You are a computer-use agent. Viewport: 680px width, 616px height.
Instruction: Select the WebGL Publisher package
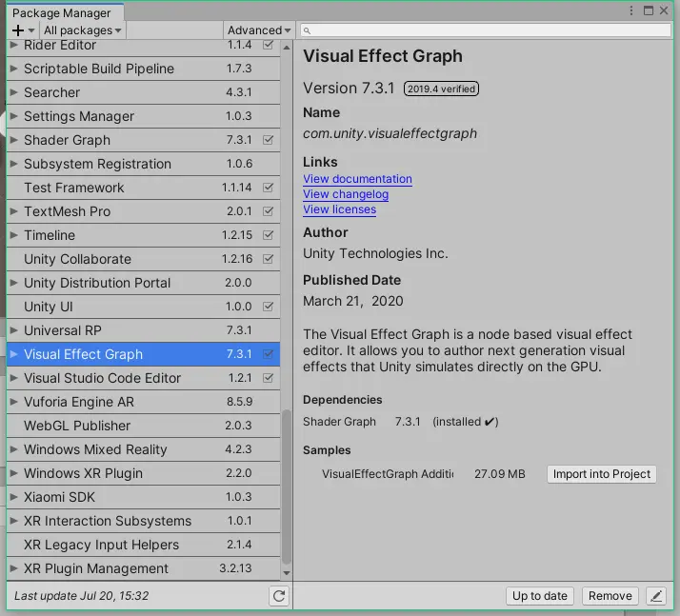tap(143, 426)
